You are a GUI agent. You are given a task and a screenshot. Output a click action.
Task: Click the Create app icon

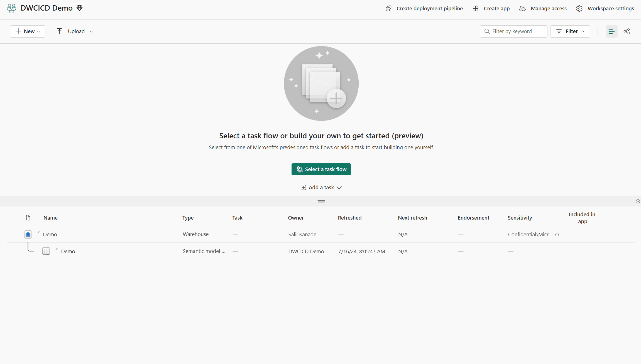pyautogui.click(x=476, y=8)
